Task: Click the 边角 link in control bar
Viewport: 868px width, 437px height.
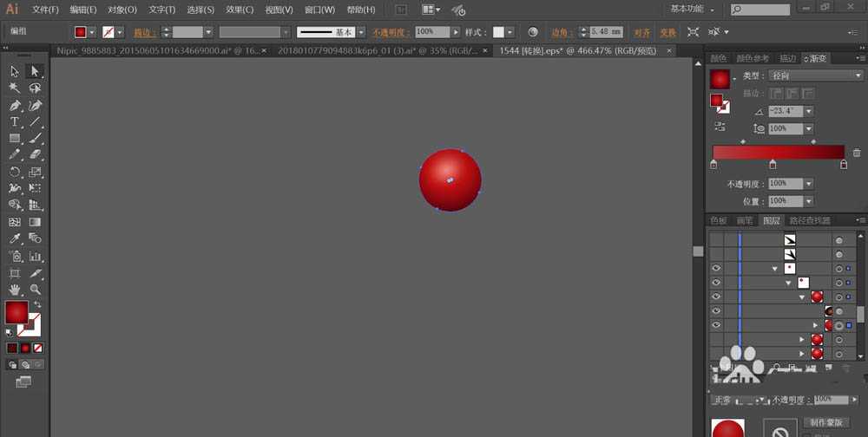Action: (562, 33)
